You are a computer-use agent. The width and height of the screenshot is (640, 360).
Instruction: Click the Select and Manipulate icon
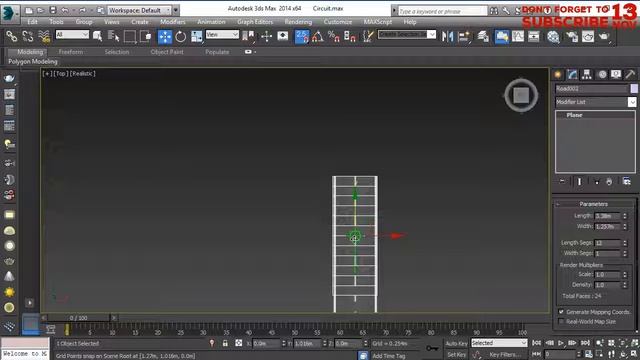[x=267, y=37]
